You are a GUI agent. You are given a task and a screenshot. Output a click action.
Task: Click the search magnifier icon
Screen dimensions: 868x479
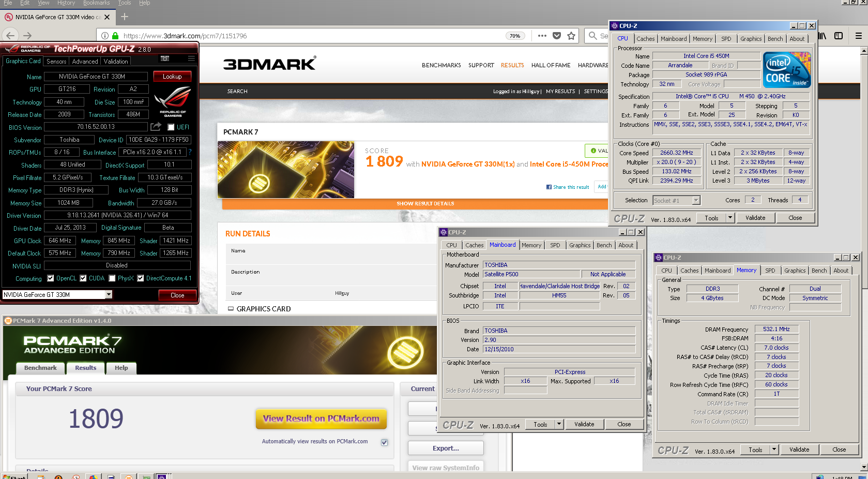pyautogui.click(x=593, y=36)
